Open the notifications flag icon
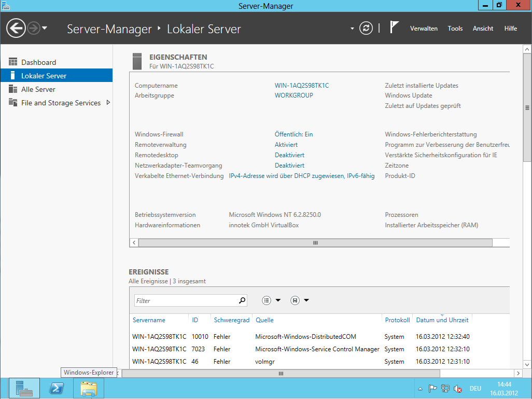 [x=394, y=27]
